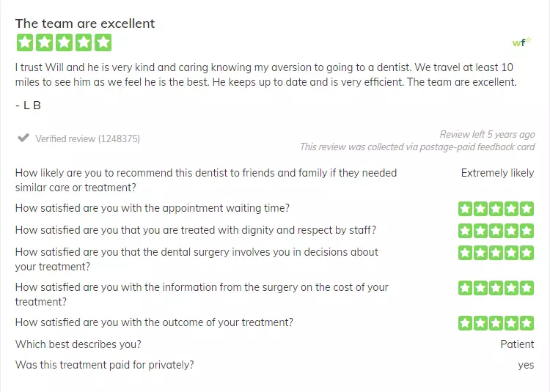Click the treatment outcome star rating
Viewport: 550px width, 392px height.
496,323
